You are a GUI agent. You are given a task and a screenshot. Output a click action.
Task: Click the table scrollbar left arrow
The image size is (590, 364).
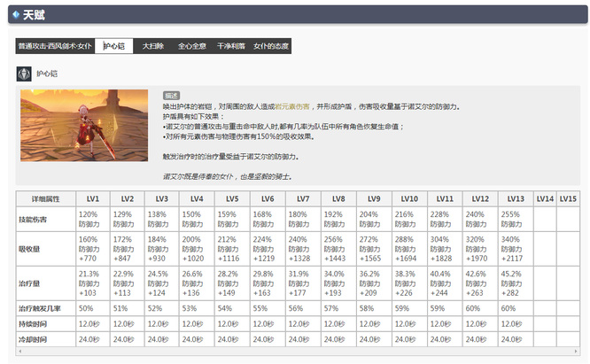[20, 352]
